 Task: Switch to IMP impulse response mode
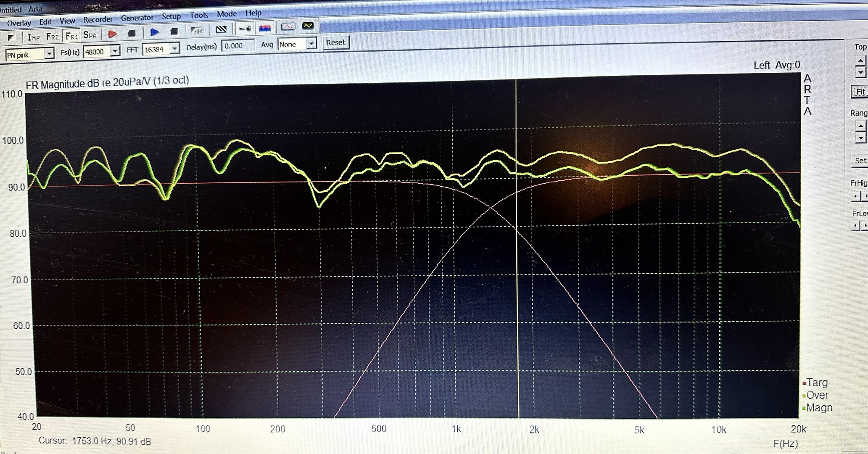34,37
